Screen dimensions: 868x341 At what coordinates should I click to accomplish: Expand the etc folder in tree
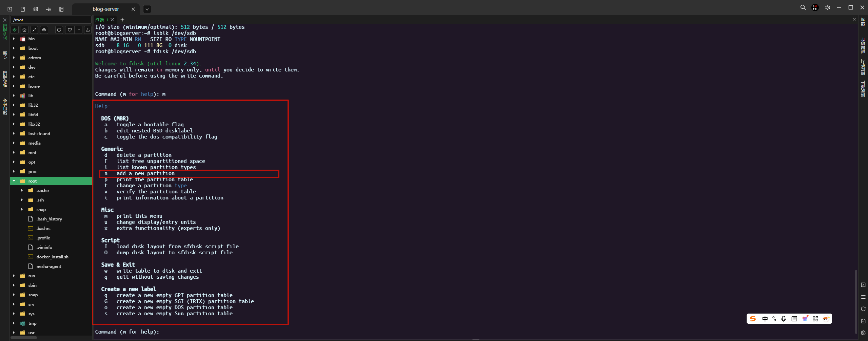click(14, 77)
